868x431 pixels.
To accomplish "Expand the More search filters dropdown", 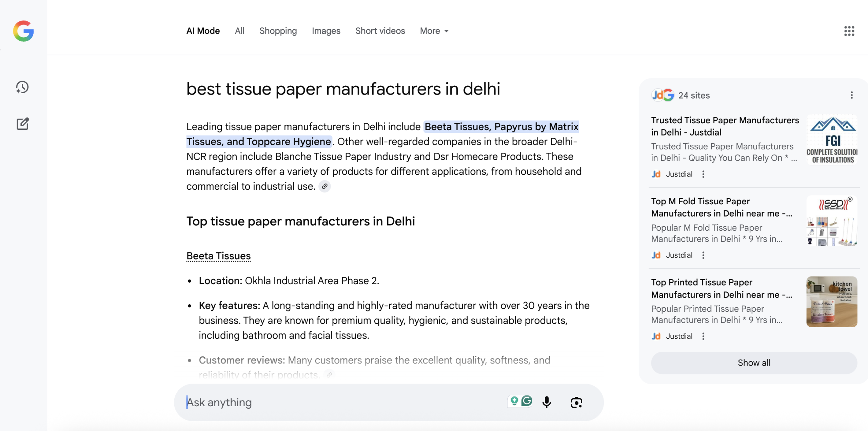I will (434, 31).
